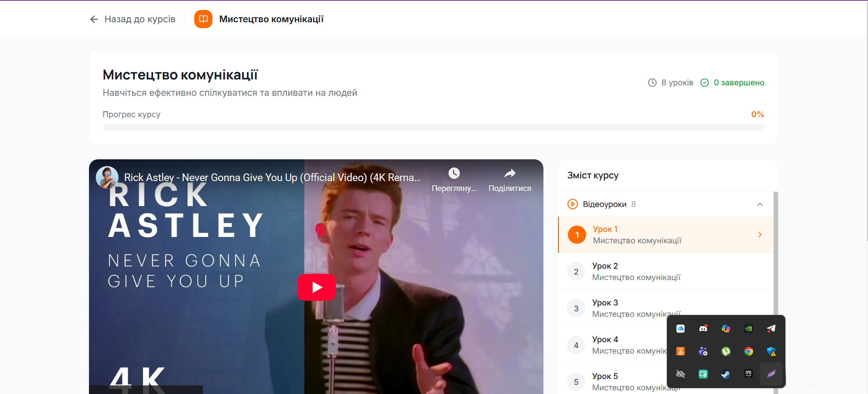Open the crossed-out OneDrive cloud tray icon
The height and width of the screenshot is (394, 868).
coord(681,374)
